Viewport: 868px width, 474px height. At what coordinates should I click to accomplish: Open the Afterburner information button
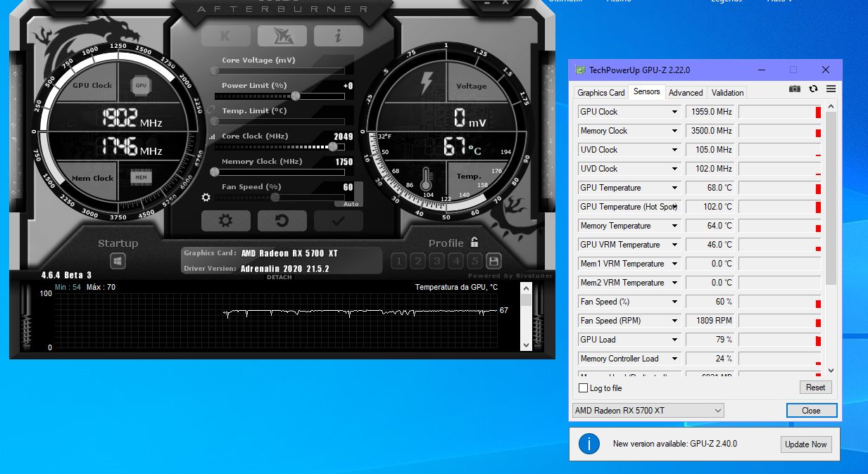pyautogui.click(x=339, y=36)
